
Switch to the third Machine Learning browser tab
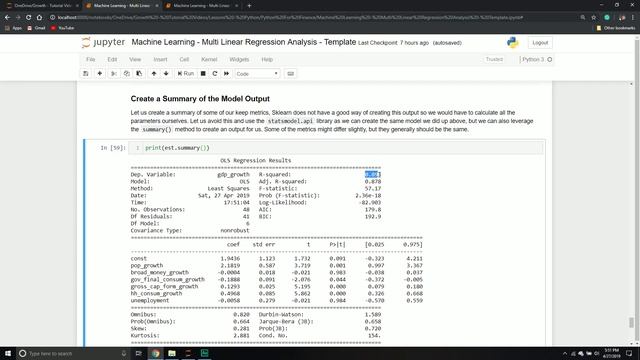pos(201,6)
